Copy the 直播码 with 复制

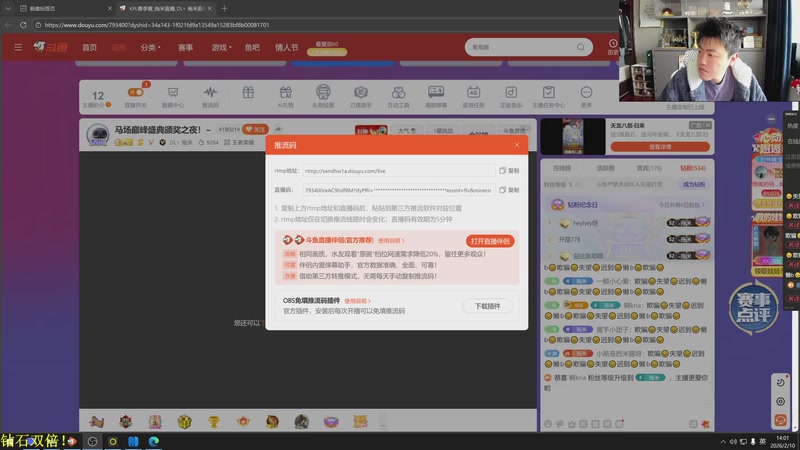509,190
